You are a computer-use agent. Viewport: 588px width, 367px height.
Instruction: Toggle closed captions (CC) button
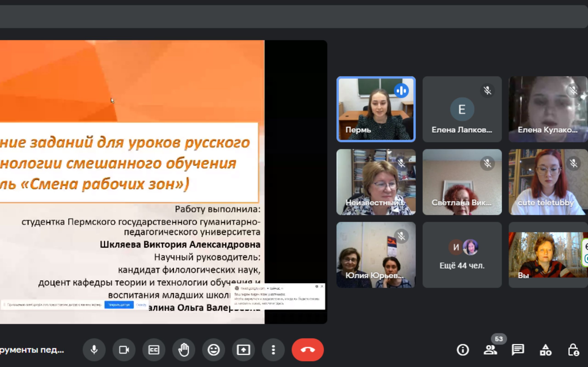pyautogui.click(x=154, y=350)
